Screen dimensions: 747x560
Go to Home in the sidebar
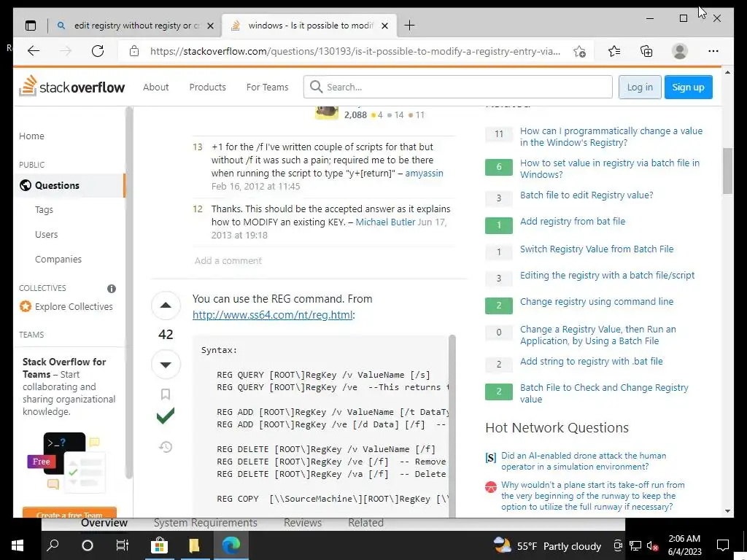click(x=31, y=136)
